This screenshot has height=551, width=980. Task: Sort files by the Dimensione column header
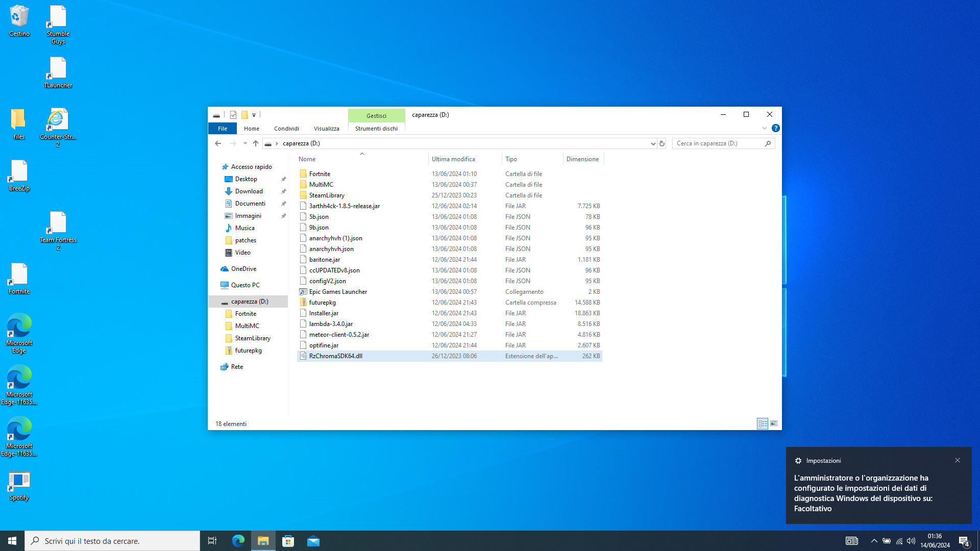point(582,159)
